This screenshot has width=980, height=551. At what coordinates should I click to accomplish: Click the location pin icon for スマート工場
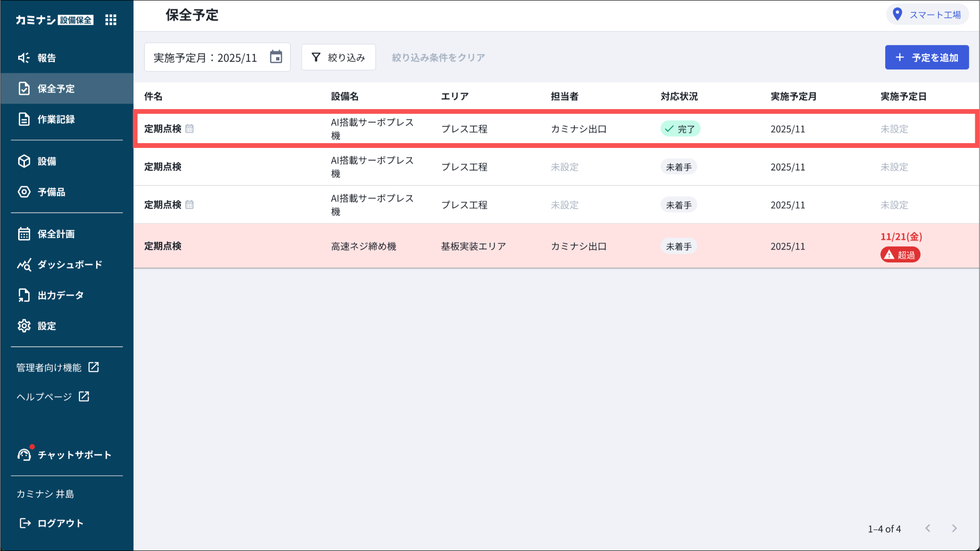click(898, 14)
